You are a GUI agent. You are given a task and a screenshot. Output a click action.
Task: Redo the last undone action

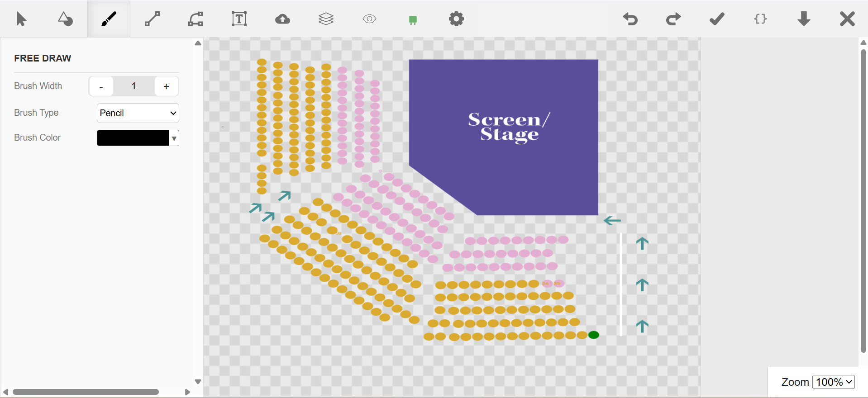pyautogui.click(x=673, y=19)
